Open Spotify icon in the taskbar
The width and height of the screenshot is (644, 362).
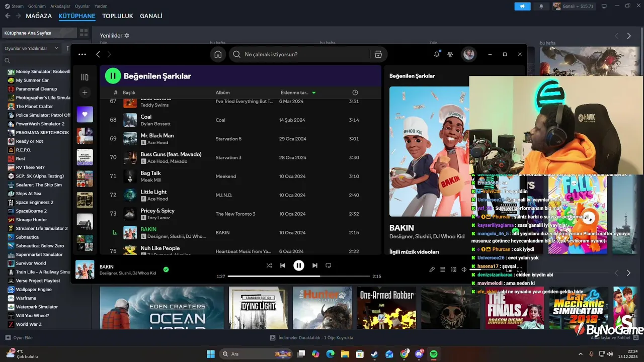point(434,354)
